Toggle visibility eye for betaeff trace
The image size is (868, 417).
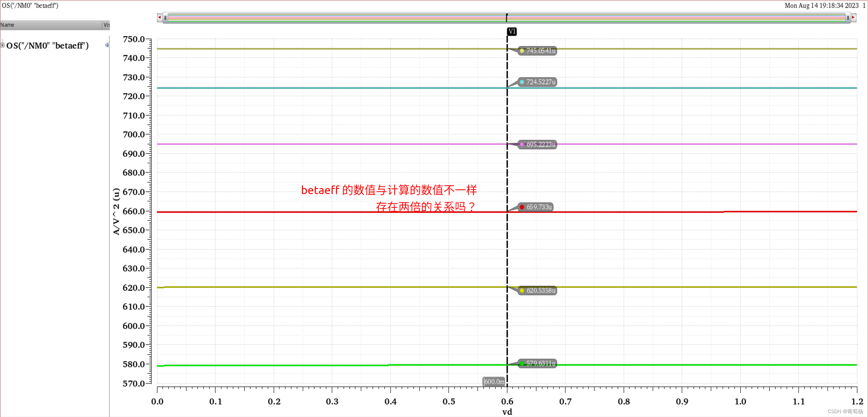[107, 45]
